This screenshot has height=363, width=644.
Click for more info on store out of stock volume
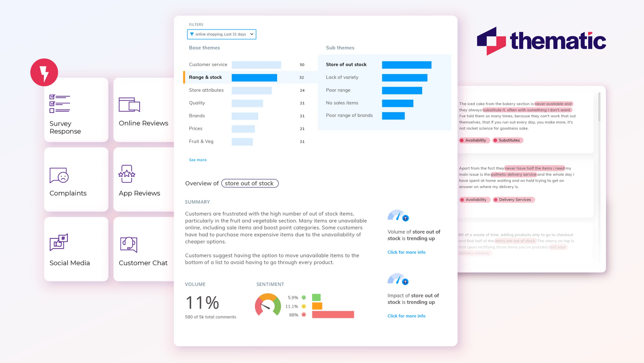406,252
